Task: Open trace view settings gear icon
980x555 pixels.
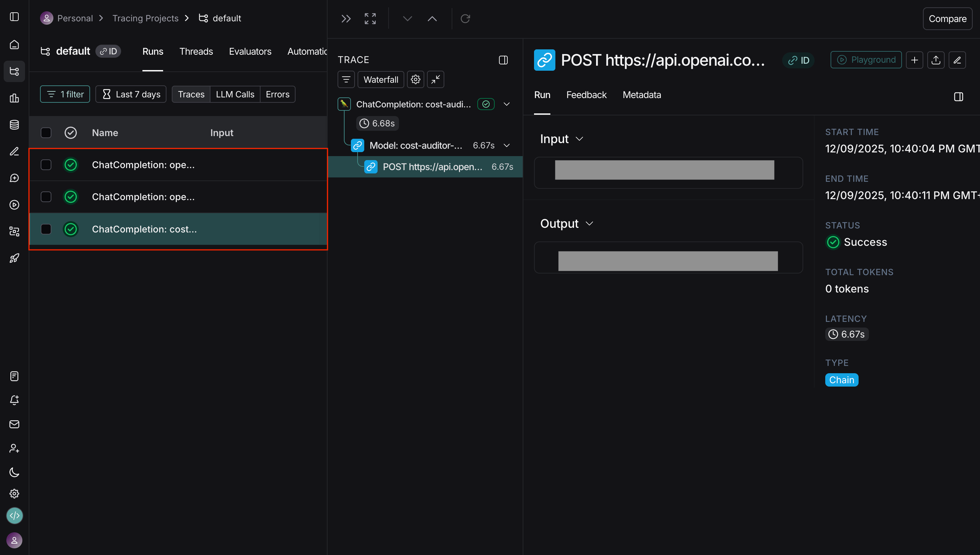Action: click(416, 79)
